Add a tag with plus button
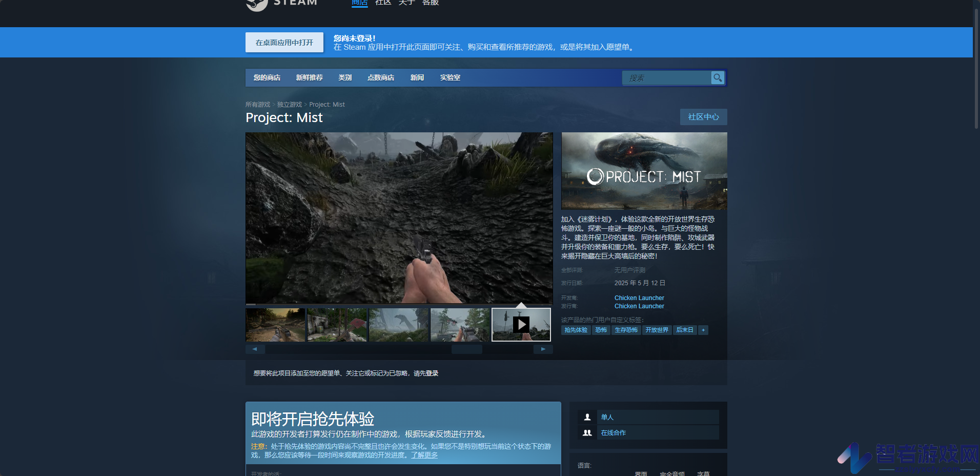 (x=703, y=330)
